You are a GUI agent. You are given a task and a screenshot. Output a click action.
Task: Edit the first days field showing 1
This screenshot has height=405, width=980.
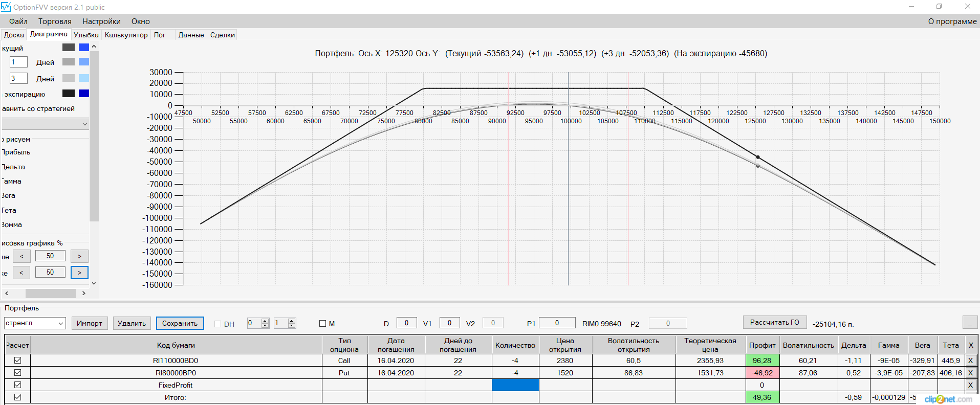point(18,62)
